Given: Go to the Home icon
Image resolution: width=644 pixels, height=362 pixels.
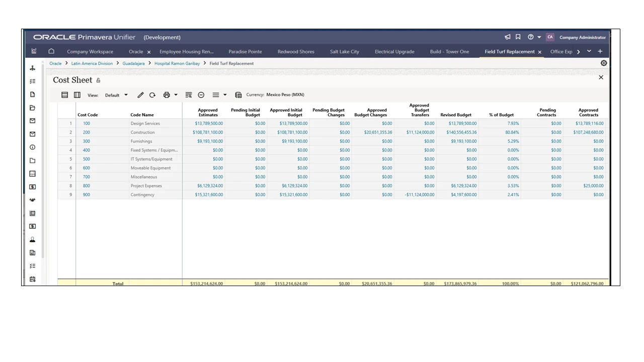Looking at the screenshot, I should 51,51.
